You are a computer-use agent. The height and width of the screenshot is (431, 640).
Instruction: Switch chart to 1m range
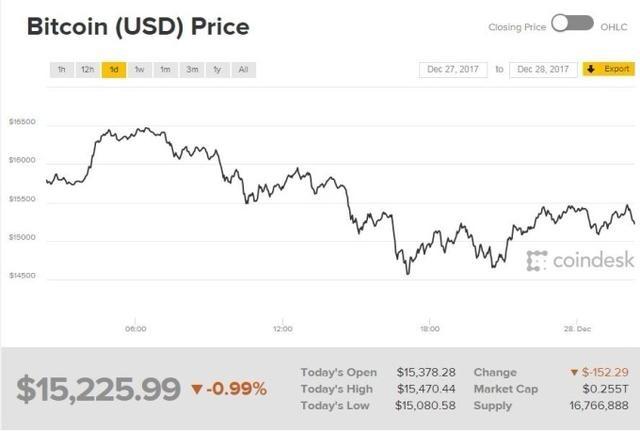(x=165, y=69)
